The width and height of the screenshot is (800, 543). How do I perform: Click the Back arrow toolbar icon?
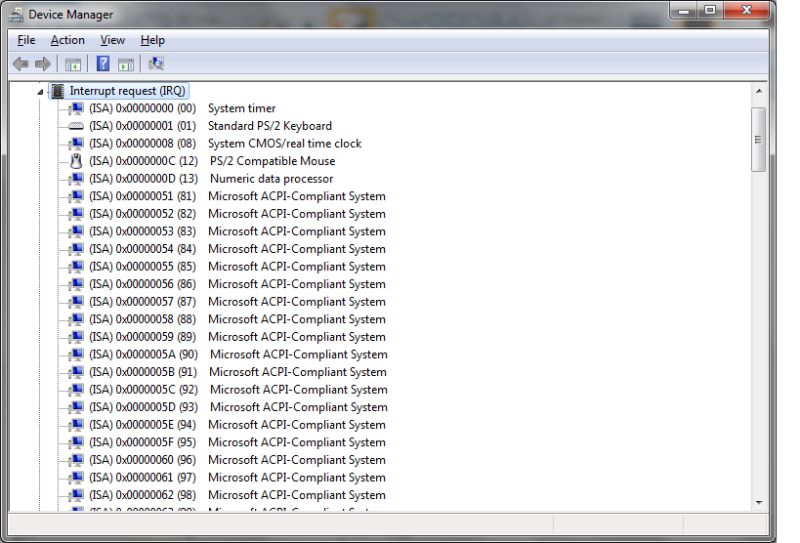click(x=20, y=64)
